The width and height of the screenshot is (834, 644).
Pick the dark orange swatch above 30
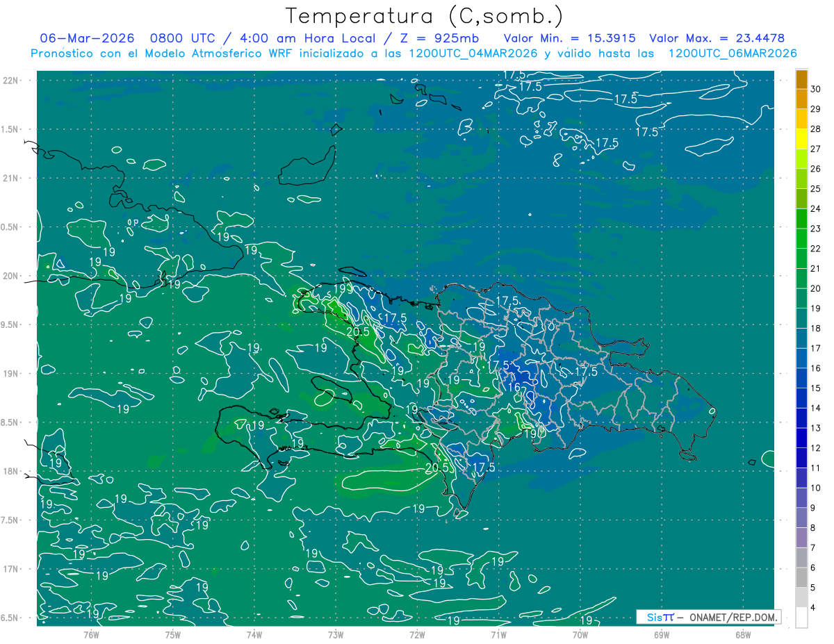pos(801,79)
